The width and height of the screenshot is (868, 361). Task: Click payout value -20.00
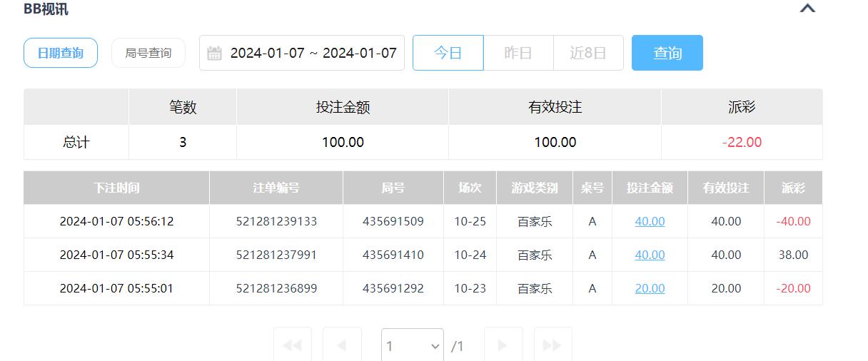pyautogui.click(x=793, y=288)
